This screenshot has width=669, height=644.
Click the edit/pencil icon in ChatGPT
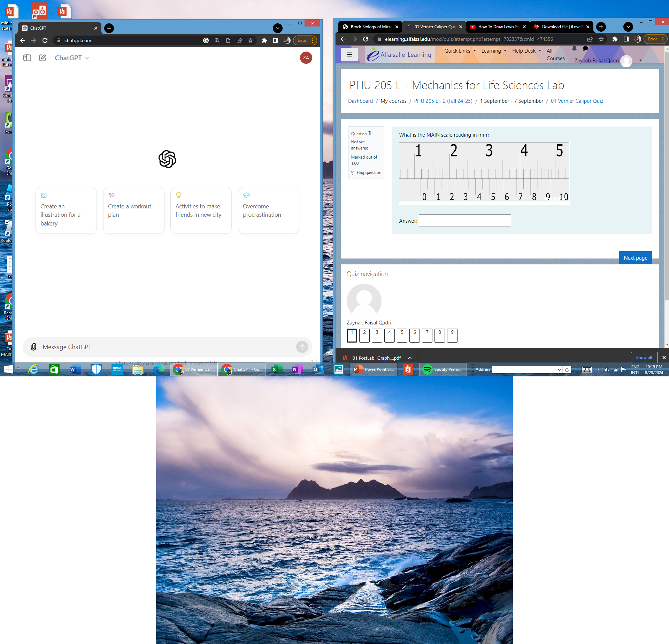(x=42, y=58)
